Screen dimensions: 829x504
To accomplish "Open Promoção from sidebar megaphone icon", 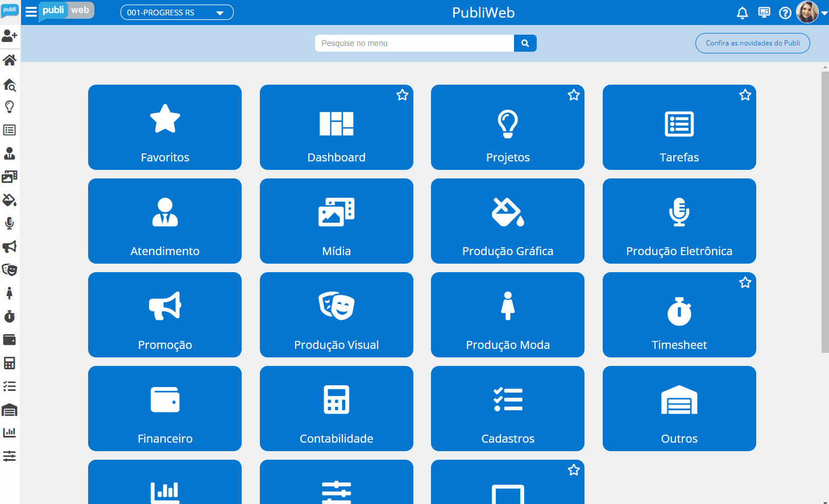I will 10,247.
